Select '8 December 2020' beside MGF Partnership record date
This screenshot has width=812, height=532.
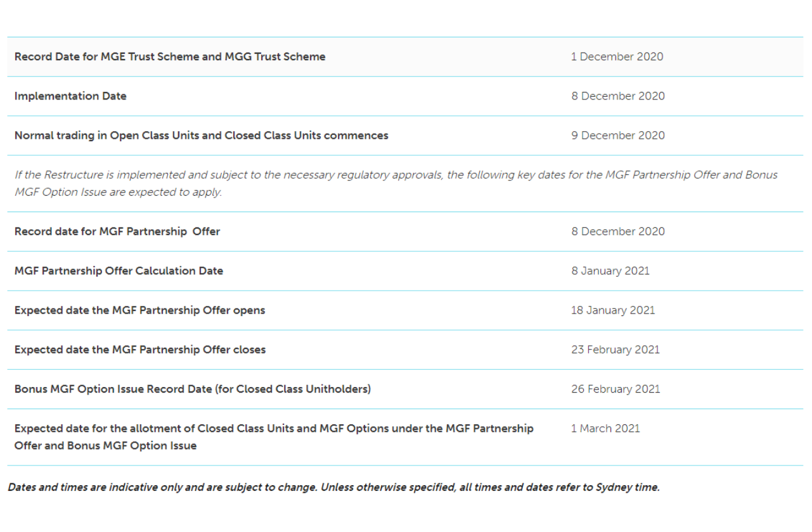[x=618, y=232]
